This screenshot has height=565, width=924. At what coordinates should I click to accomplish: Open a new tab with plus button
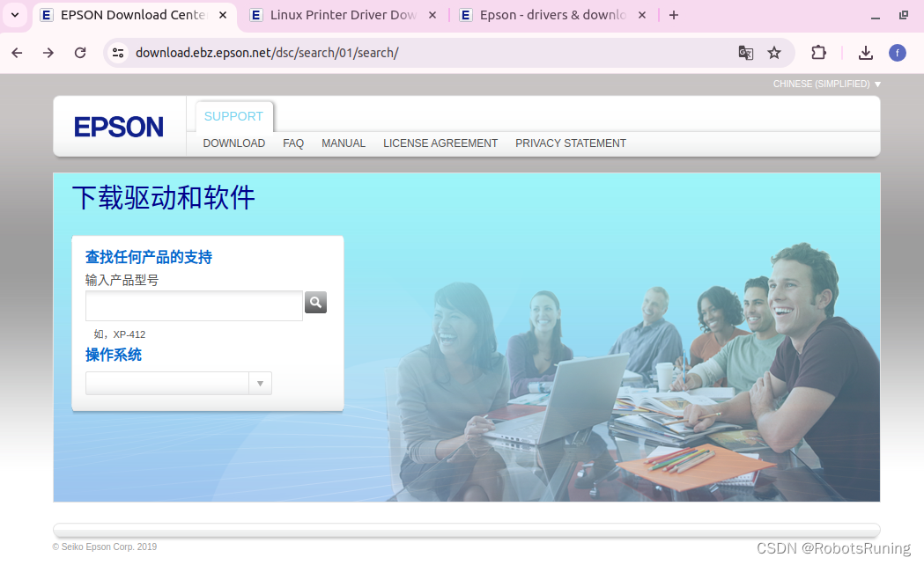point(674,15)
